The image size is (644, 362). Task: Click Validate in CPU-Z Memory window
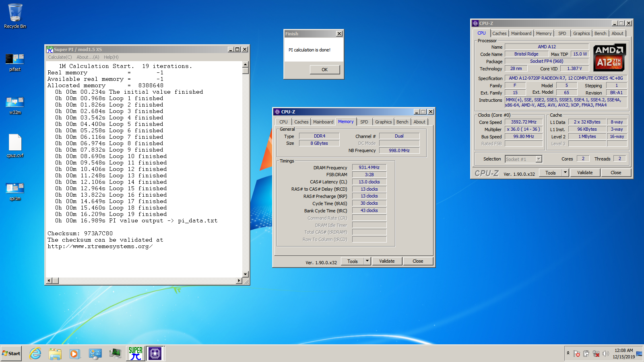[x=387, y=261]
